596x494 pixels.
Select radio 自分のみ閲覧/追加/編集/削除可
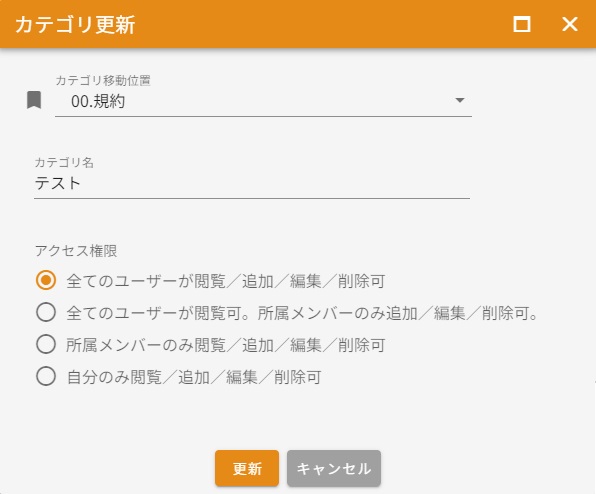(x=46, y=376)
